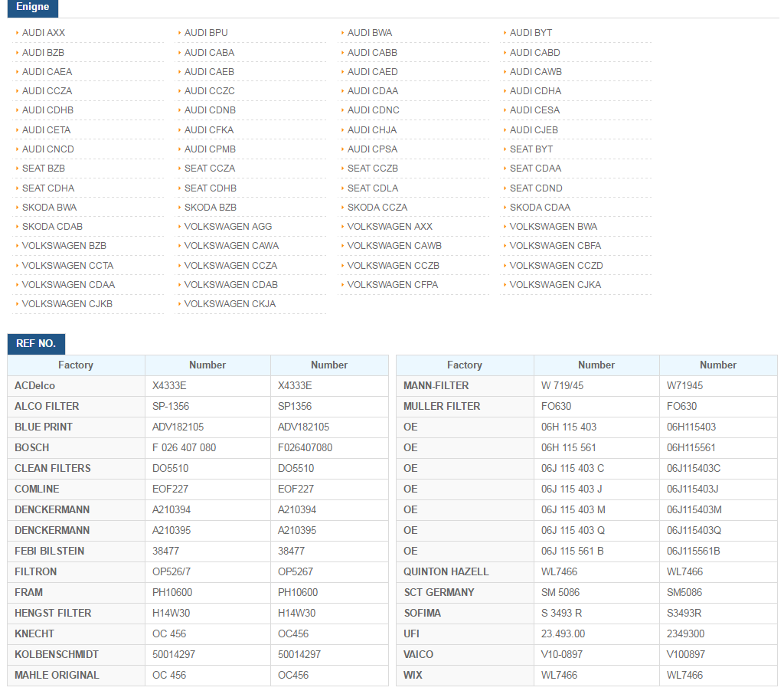Select VOLKSWAGEN CCZD engine entry

tap(557, 266)
